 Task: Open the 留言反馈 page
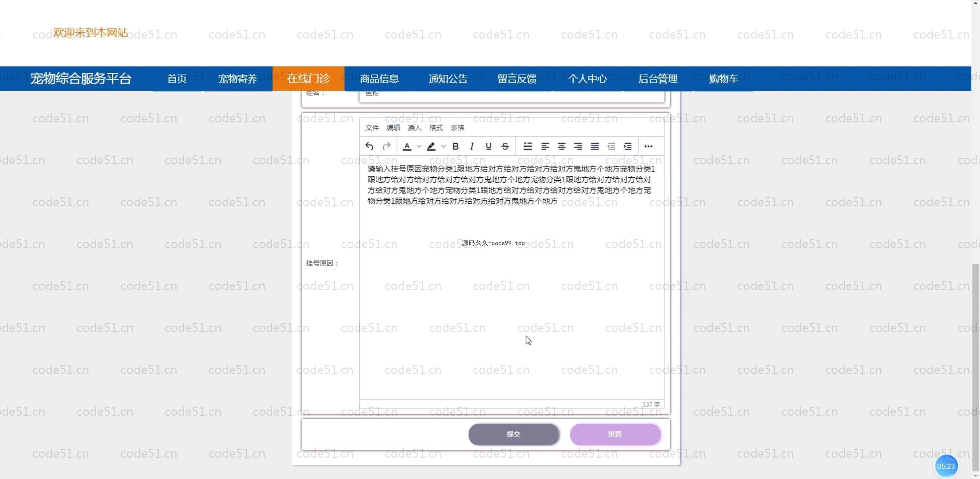click(517, 79)
